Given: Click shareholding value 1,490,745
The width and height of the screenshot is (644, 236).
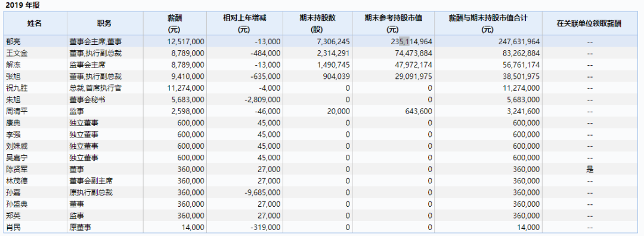Looking at the screenshot, I should 333,65.
